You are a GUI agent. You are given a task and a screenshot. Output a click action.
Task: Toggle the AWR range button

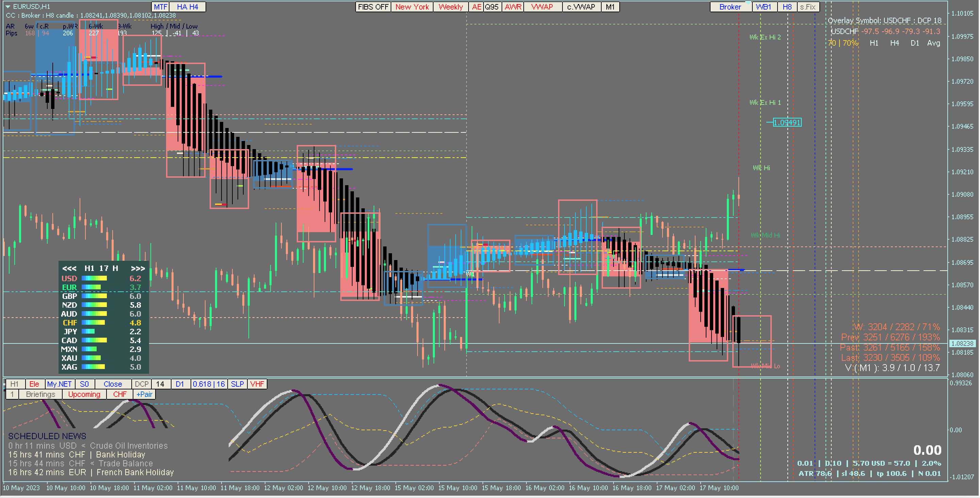point(512,7)
